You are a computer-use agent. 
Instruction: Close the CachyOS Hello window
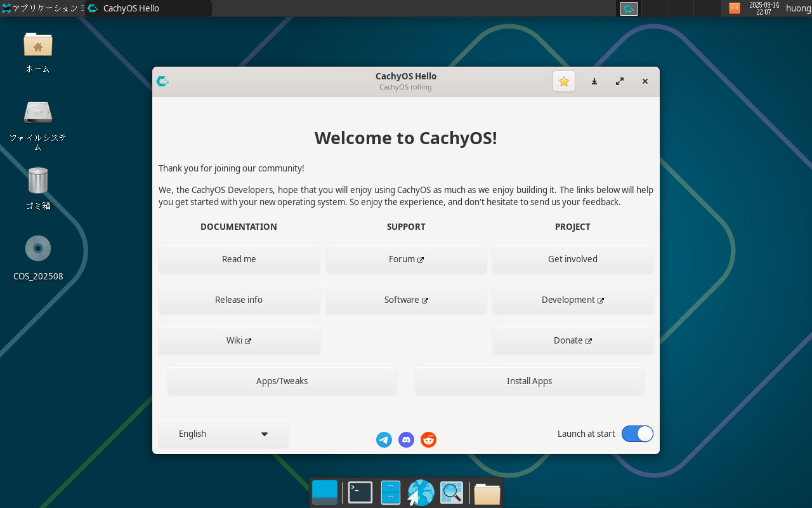tap(645, 81)
